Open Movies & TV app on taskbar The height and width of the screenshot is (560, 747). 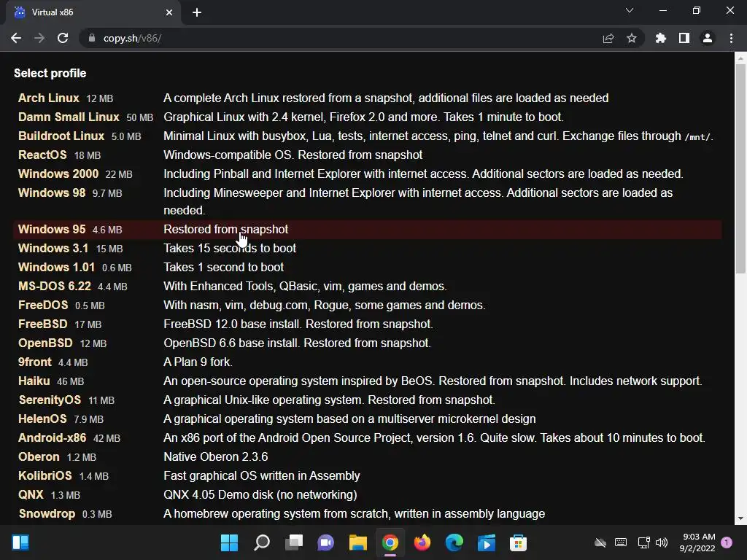tap(487, 542)
